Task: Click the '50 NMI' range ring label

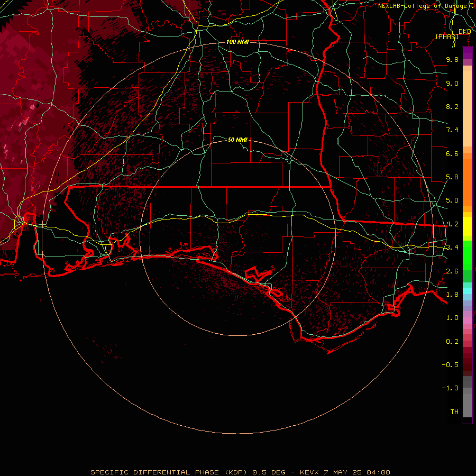Action: tap(237, 140)
